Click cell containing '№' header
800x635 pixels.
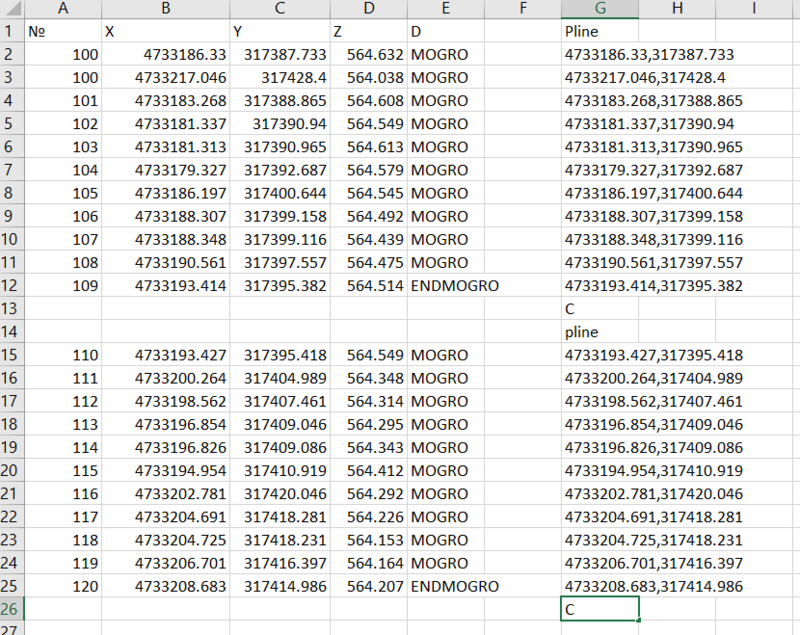coord(63,31)
